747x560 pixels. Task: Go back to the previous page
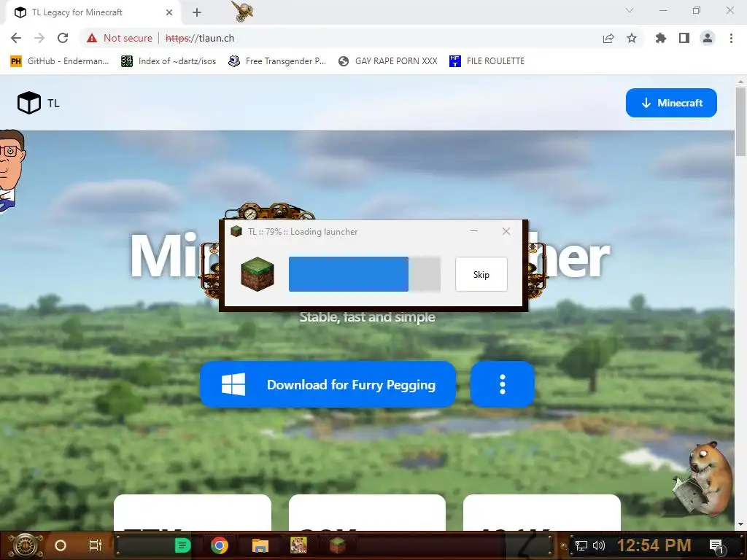coord(16,38)
